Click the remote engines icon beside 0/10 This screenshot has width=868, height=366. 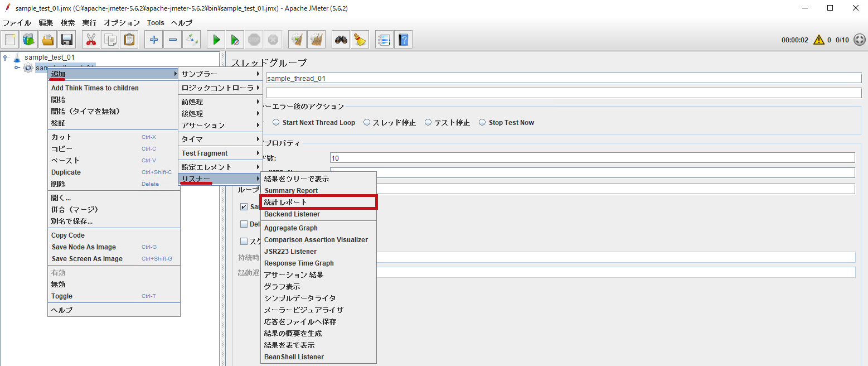tap(860, 40)
